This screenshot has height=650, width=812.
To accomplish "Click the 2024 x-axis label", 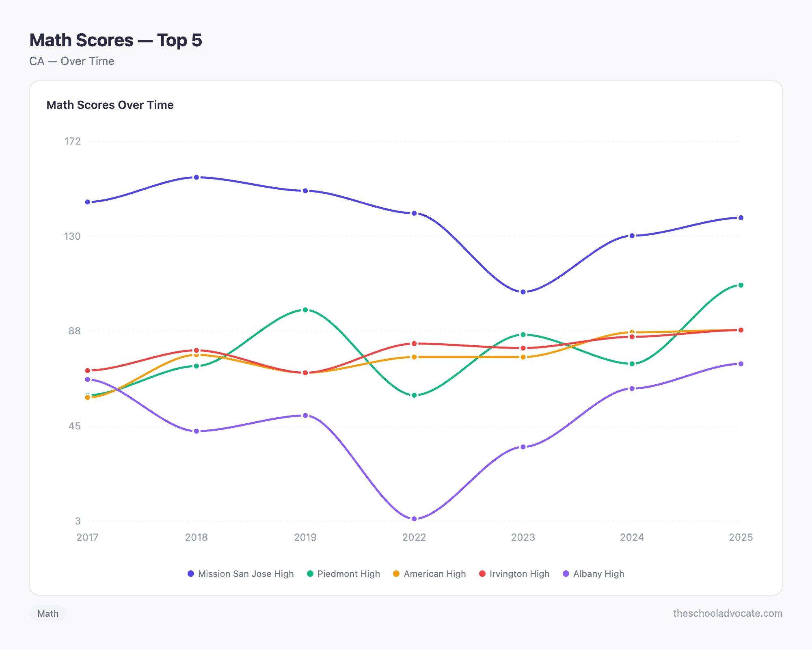I will click(632, 537).
